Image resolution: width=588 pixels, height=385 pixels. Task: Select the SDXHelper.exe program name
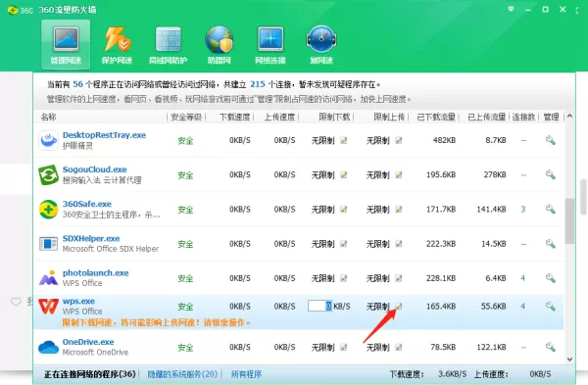91,238
